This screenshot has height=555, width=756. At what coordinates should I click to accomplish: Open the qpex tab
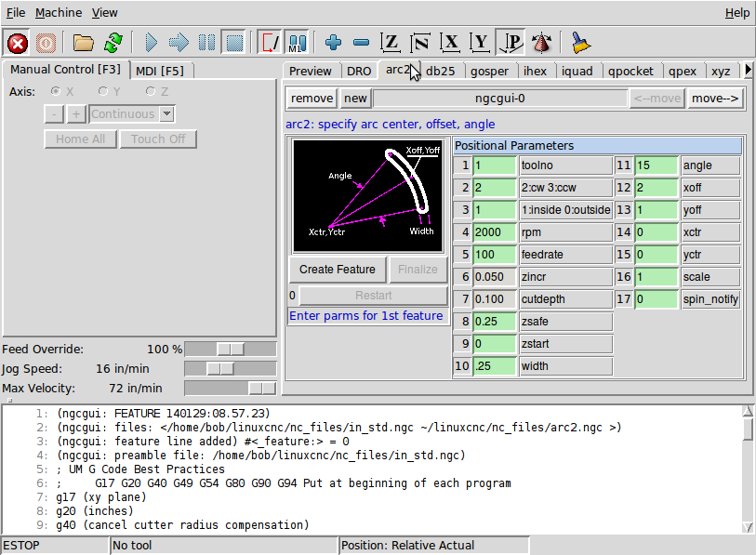pyautogui.click(x=683, y=71)
